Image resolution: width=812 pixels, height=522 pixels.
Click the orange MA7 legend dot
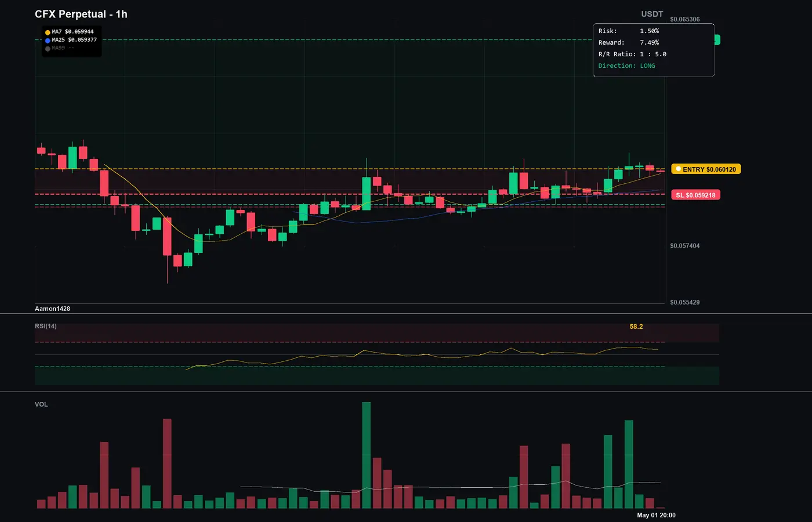[48, 32]
